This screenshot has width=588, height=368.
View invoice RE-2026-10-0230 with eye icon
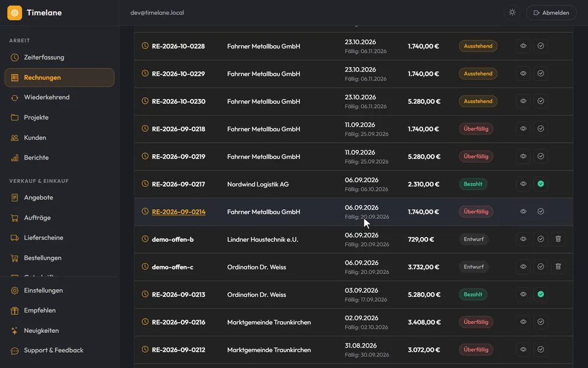click(x=523, y=101)
